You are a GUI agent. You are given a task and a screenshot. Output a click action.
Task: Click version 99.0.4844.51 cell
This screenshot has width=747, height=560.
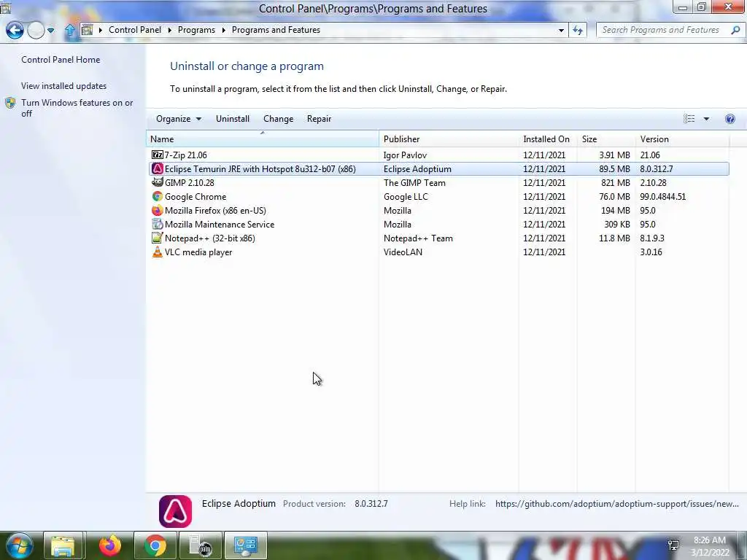(x=662, y=196)
